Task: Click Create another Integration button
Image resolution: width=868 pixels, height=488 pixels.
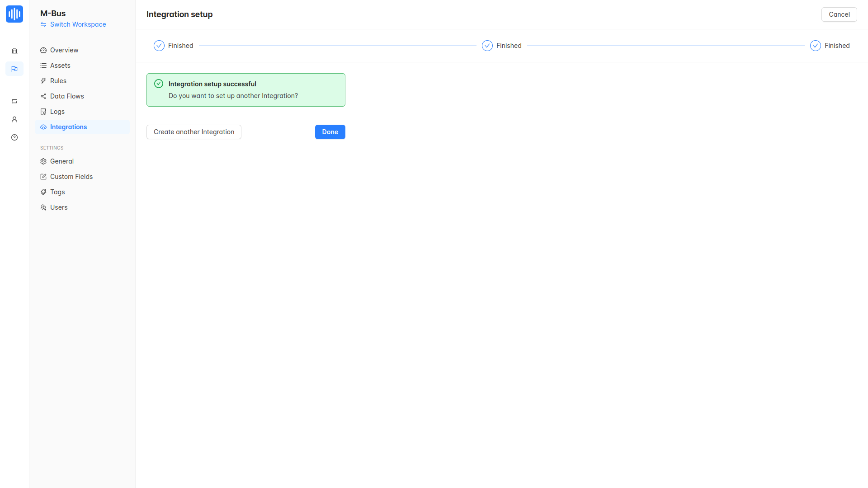Action: [194, 132]
